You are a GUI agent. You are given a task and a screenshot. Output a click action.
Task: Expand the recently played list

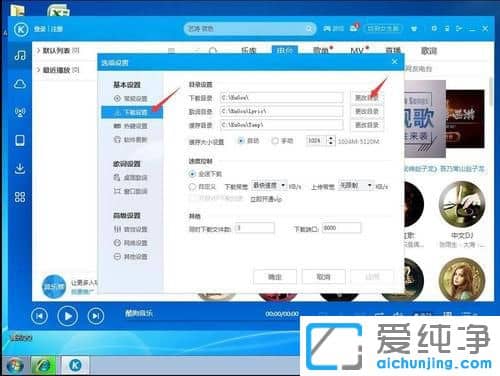(x=38, y=70)
